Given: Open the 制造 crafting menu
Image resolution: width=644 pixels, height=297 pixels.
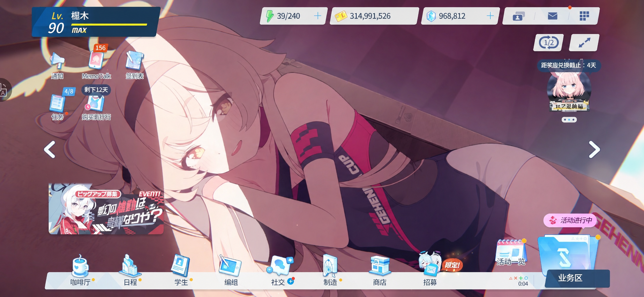Looking at the screenshot, I should coord(330,271).
